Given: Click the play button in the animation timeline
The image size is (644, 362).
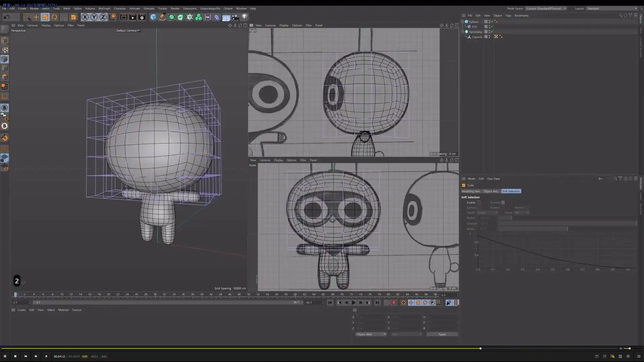Looking at the screenshot, I should pos(354,302).
